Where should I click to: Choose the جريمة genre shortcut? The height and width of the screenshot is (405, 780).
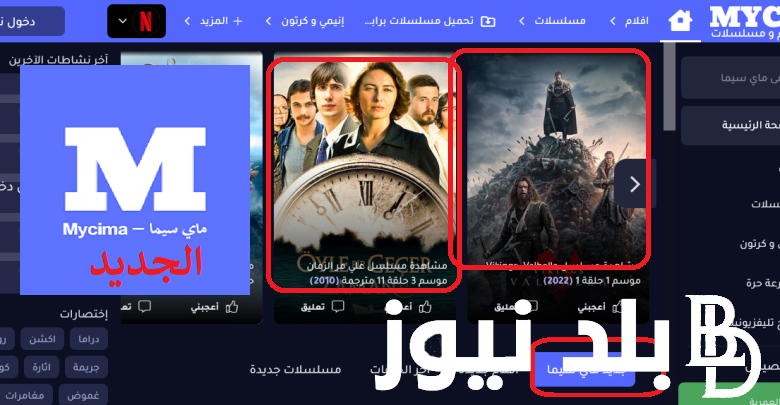coord(86,367)
